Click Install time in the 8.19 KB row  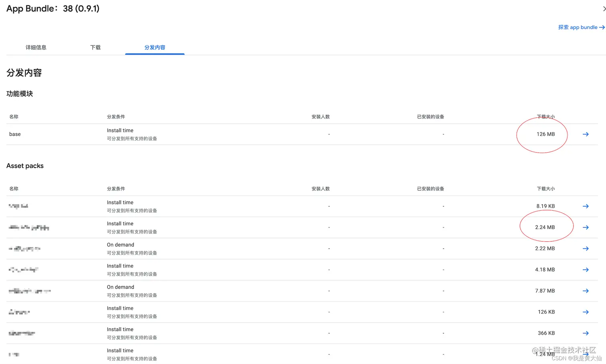[x=120, y=203]
